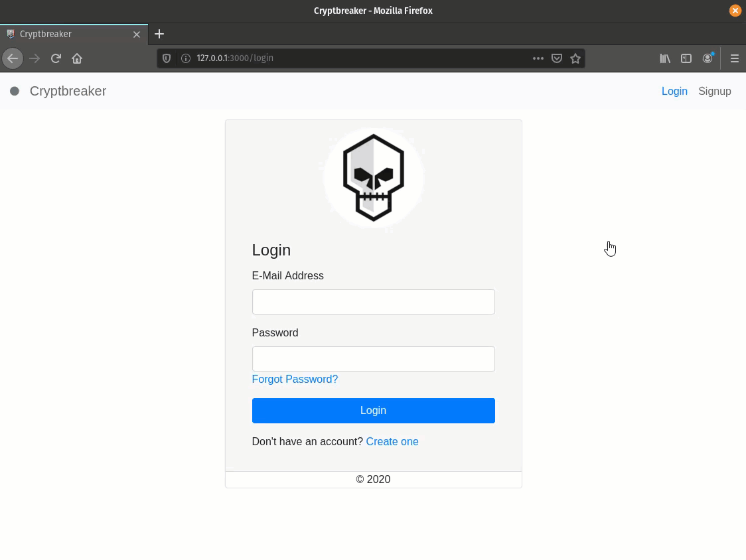Screen dimensions: 746x560
Task: Click the browser forward arrow
Action: tap(35, 58)
